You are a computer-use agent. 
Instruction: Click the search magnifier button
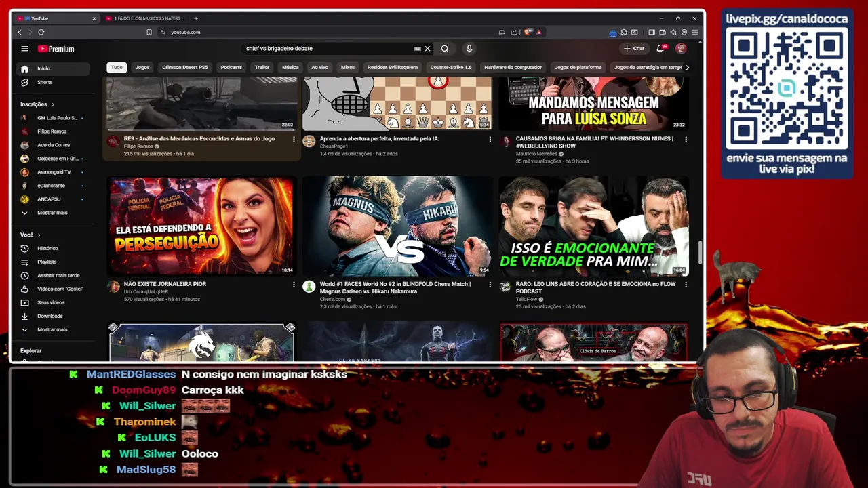coord(445,49)
